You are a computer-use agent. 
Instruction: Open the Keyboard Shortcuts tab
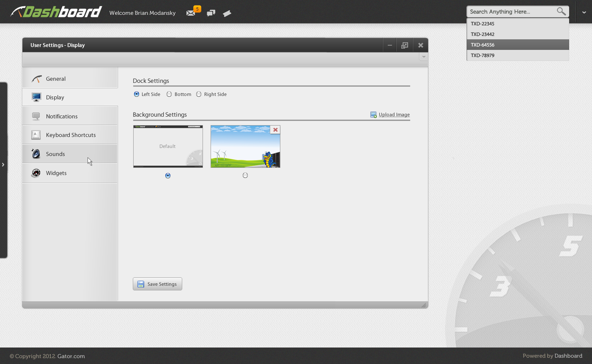pos(70,135)
